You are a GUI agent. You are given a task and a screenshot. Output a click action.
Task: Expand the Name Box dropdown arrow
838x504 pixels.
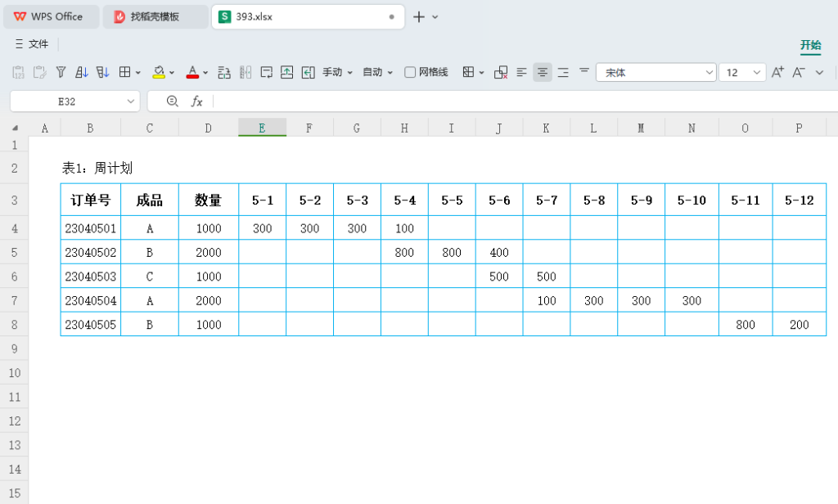click(x=130, y=101)
